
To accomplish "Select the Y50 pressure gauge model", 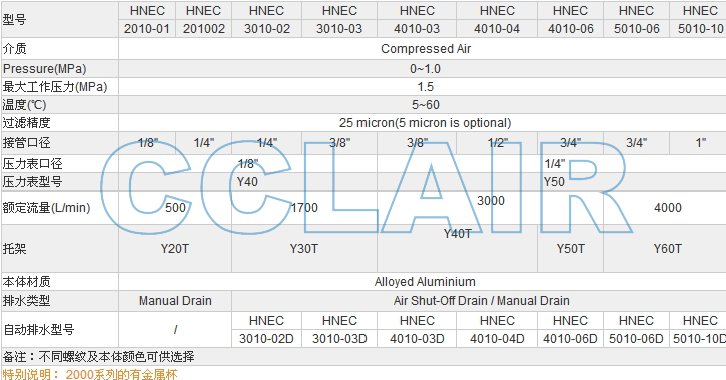I will (x=554, y=181).
